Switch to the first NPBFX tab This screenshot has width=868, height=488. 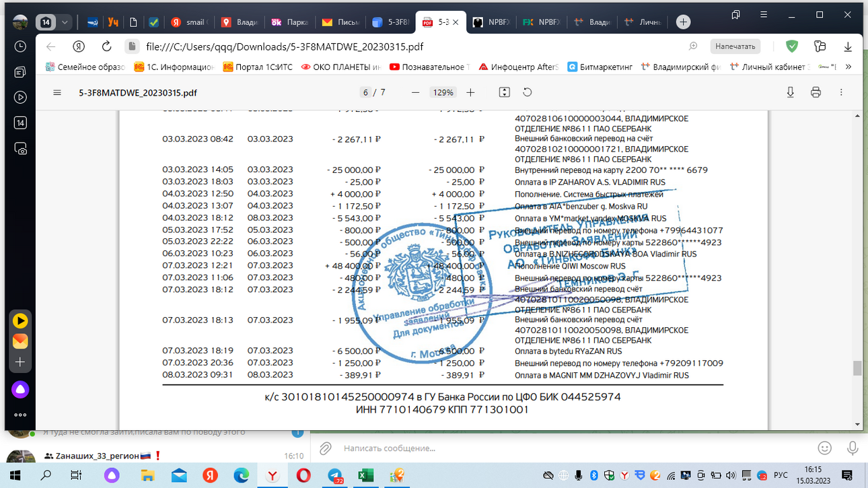[493, 22]
